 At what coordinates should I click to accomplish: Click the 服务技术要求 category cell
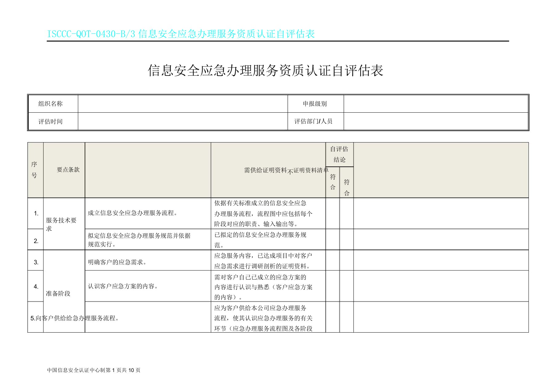pos(64,224)
